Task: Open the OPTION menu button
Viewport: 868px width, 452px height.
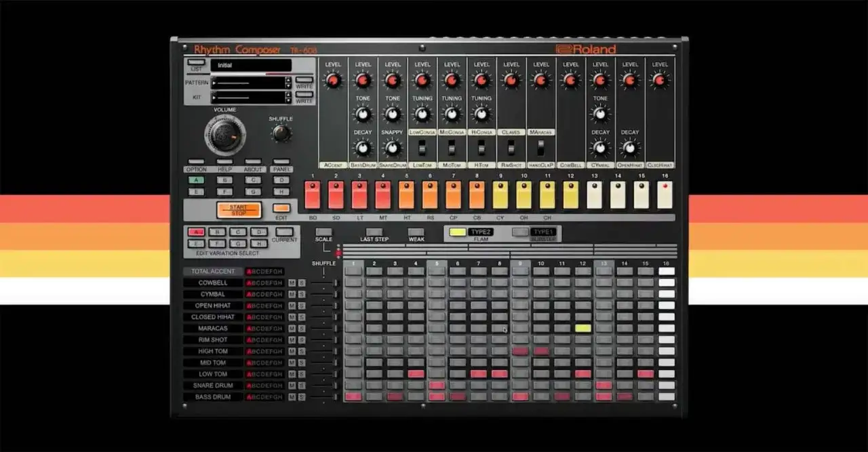Action: click(196, 162)
